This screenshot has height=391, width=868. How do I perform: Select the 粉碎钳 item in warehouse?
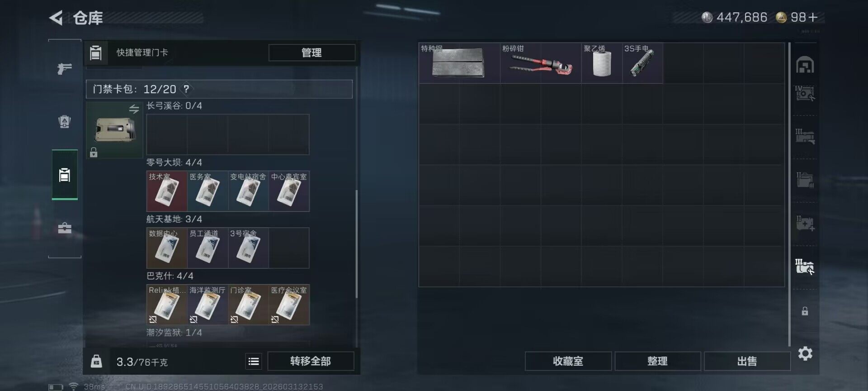541,63
